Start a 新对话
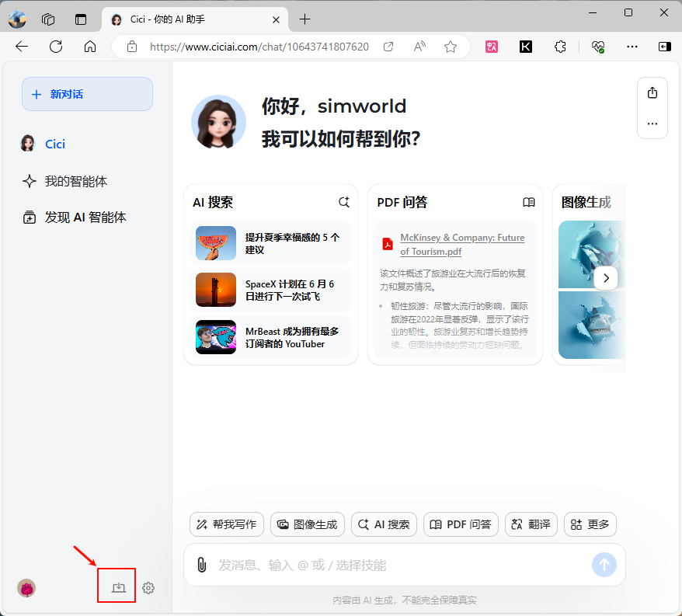The image size is (682, 616). tap(87, 94)
